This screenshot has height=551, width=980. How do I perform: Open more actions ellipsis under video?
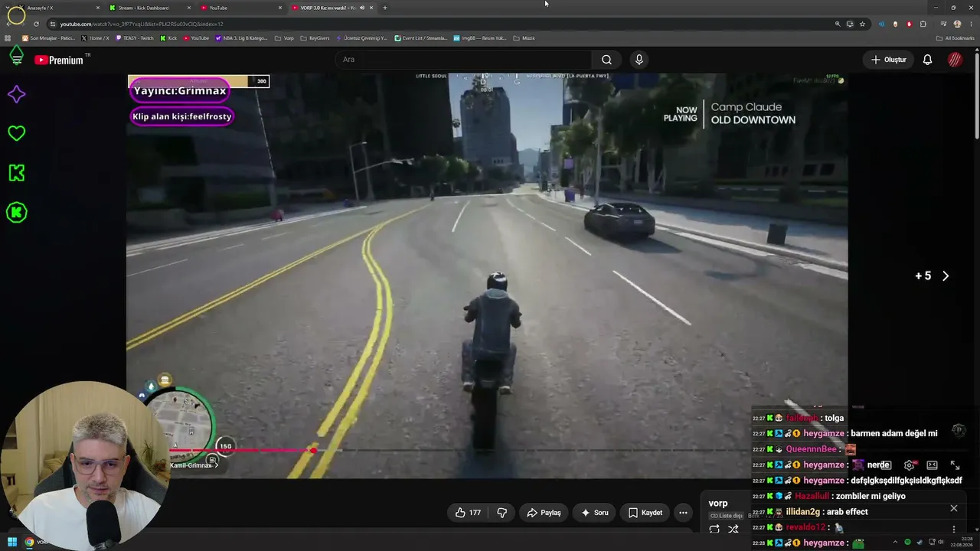coord(683,513)
